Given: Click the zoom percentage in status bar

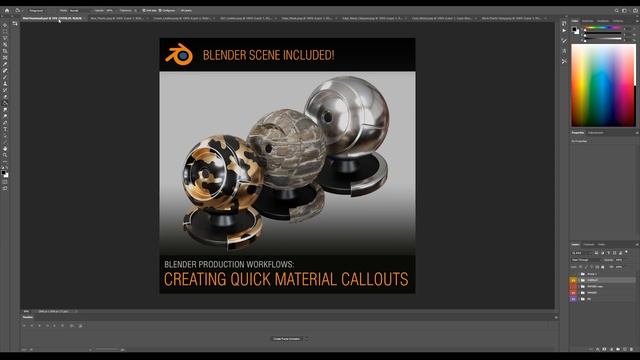Looking at the screenshot, I should tap(27, 311).
